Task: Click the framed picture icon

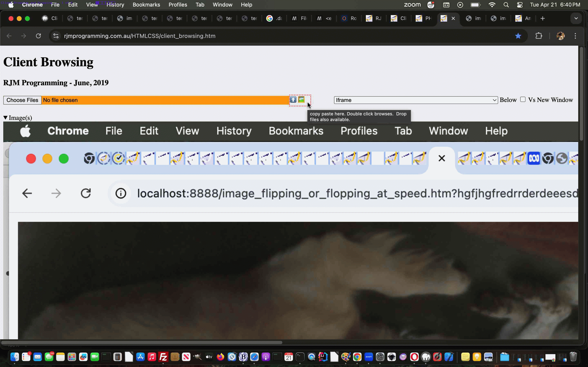Action: click(301, 99)
